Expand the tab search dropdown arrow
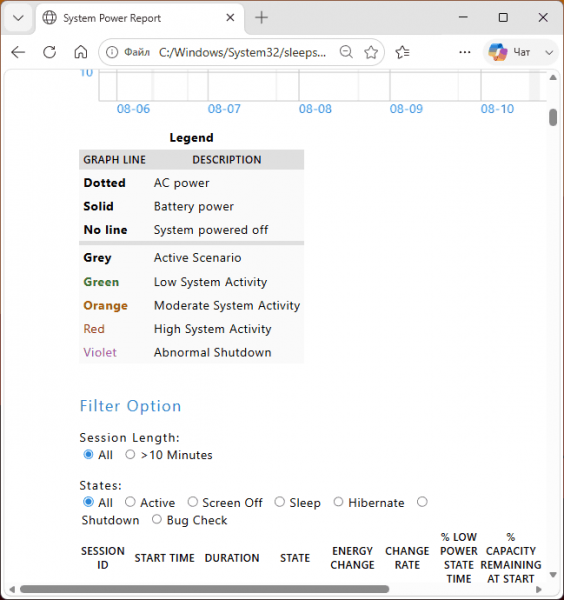 (x=18, y=18)
